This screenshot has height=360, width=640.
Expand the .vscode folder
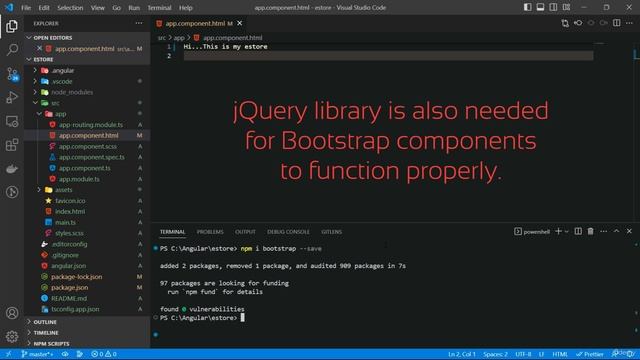pyautogui.click(x=35, y=81)
